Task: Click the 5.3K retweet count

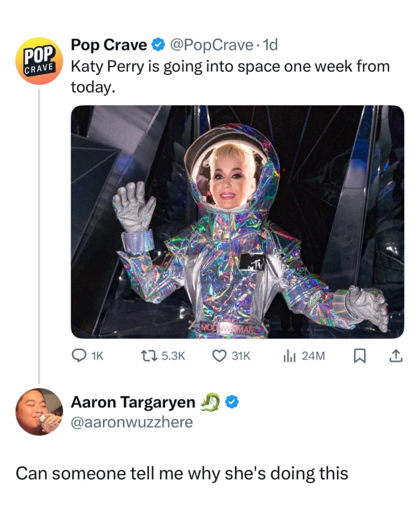Action: pyautogui.click(x=174, y=356)
